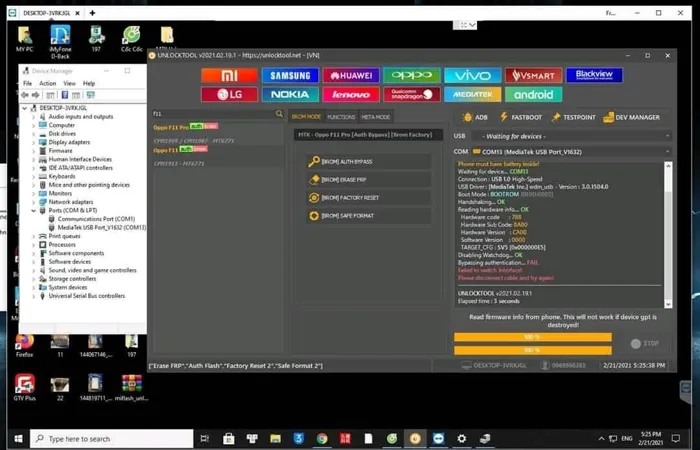The width and height of the screenshot is (700, 450).
Task: Open the Dev Manager tool
Action: (x=631, y=117)
